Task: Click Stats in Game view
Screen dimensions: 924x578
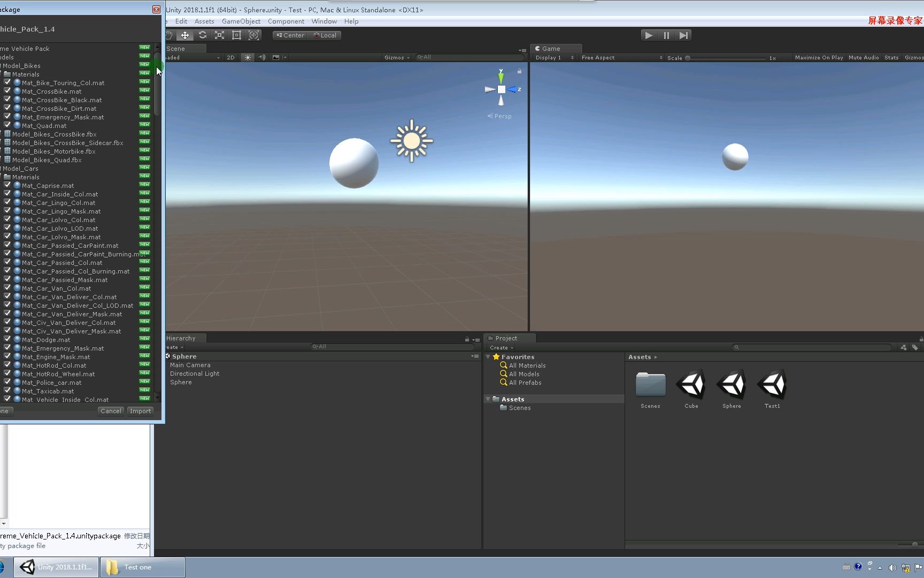Action: tap(891, 57)
